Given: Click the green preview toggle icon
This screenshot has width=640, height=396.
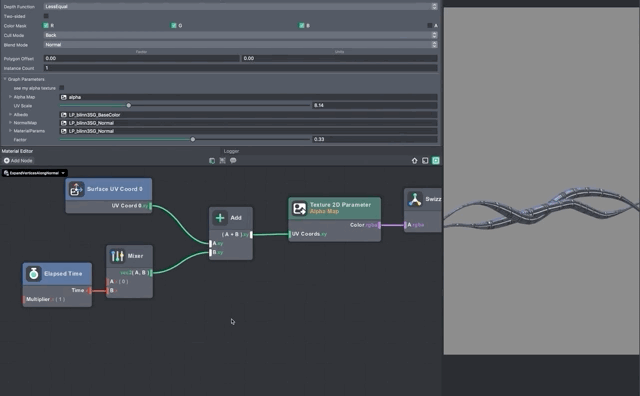Looking at the screenshot, I should (436, 161).
